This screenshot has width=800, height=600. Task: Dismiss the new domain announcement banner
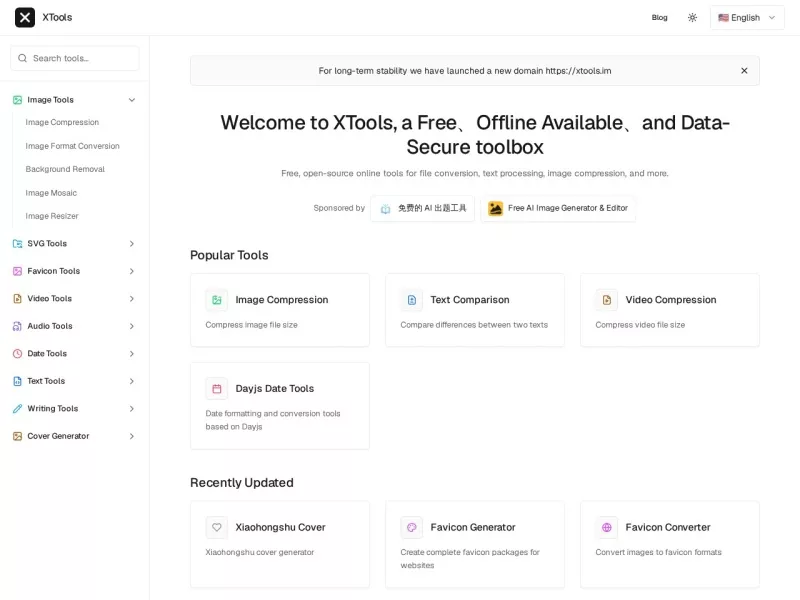pyautogui.click(x=744, y=70)
